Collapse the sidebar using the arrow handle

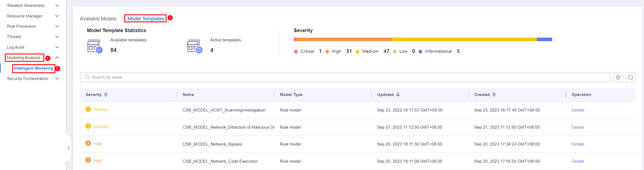69,148
